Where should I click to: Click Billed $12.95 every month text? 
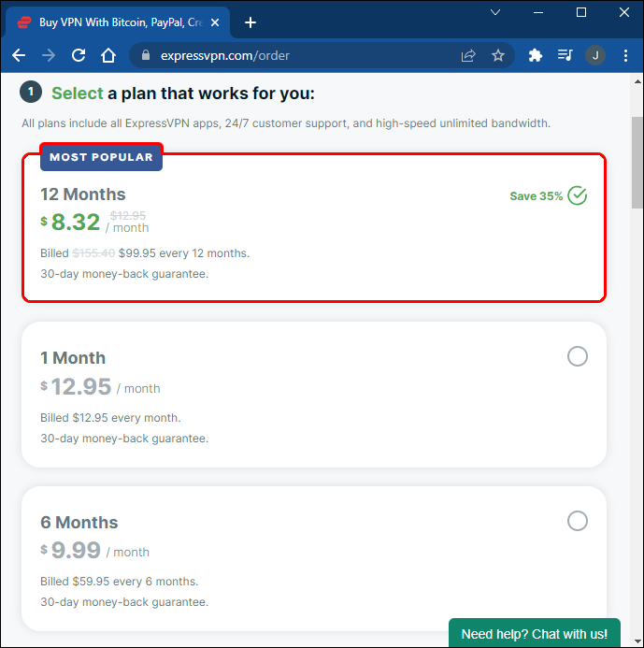pos(110,417)
